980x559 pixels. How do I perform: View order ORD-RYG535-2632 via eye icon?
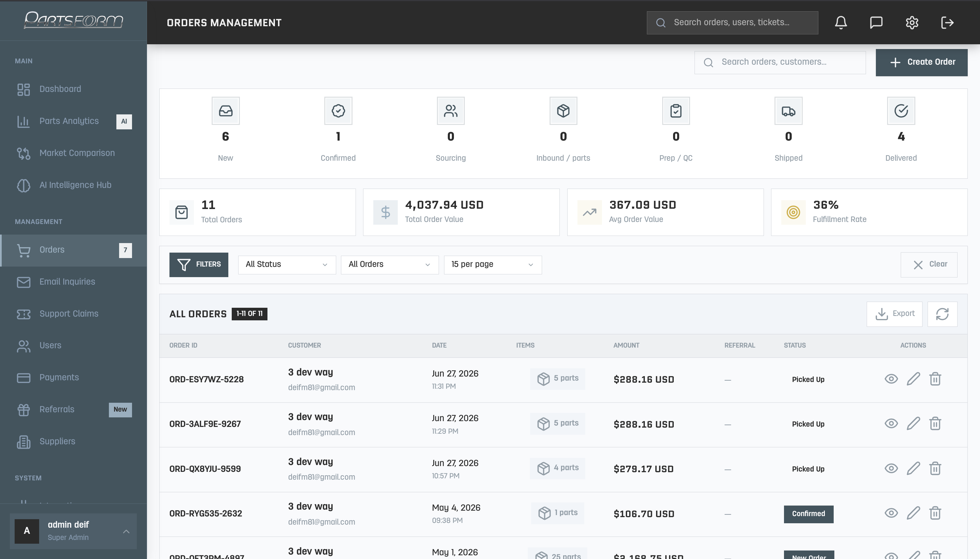point(891,513)
